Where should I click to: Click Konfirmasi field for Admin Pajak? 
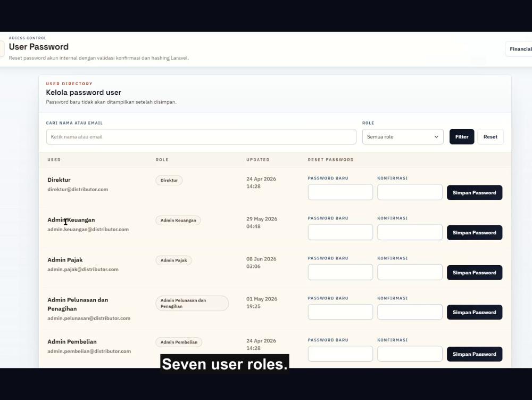410,272
